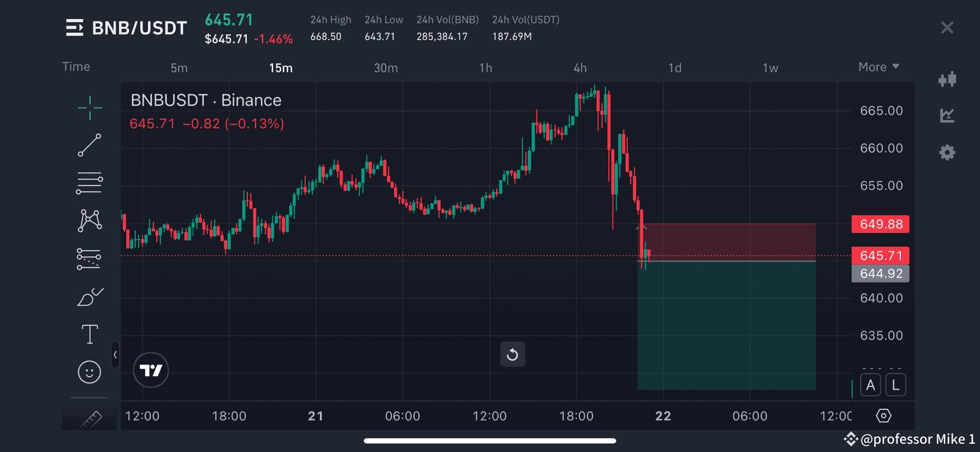Select the text annotation tool
The width and height of the screenshot is (980, 452).
tap(89, 334)
